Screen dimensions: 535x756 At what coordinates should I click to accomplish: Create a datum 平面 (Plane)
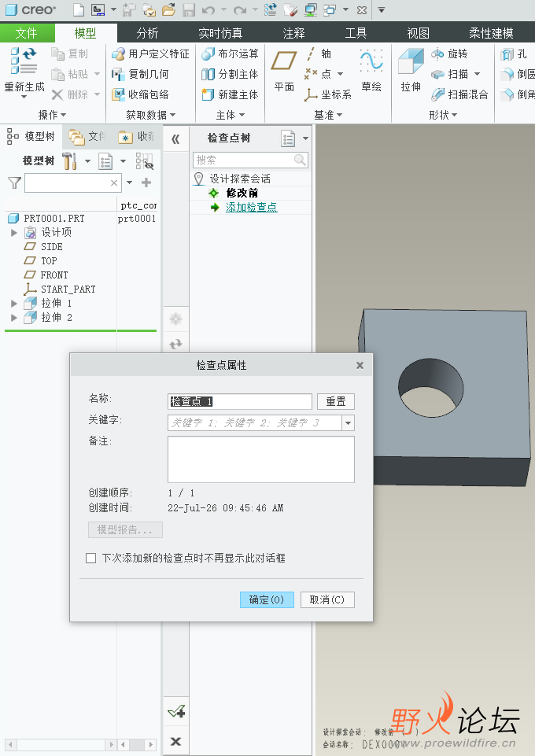pos(284,70)
